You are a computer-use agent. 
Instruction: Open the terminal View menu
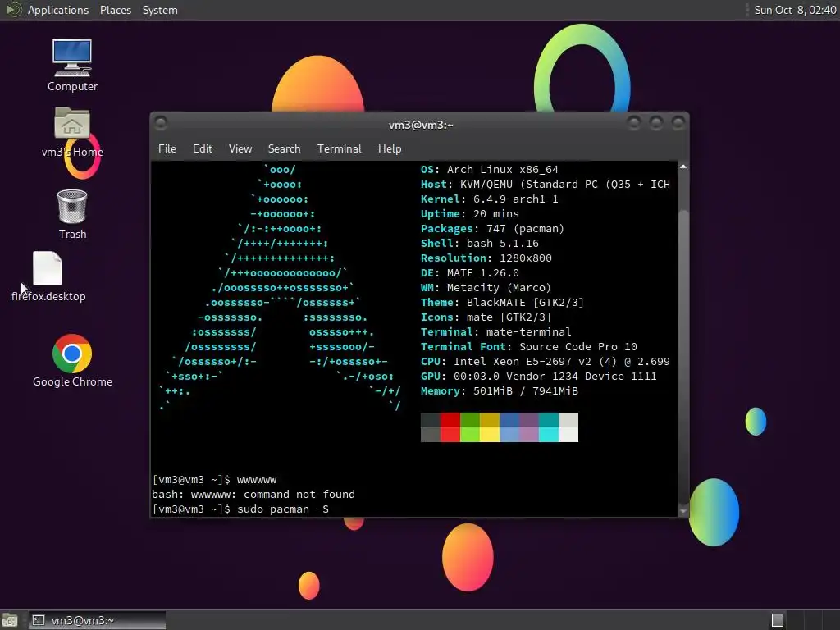pos(240,149)
